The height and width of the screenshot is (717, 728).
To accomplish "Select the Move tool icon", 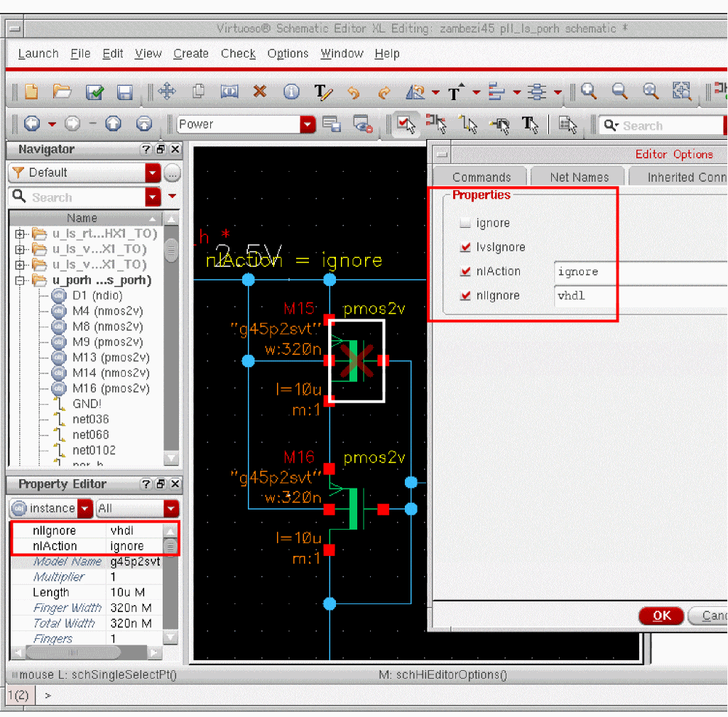I will [166, 91].
